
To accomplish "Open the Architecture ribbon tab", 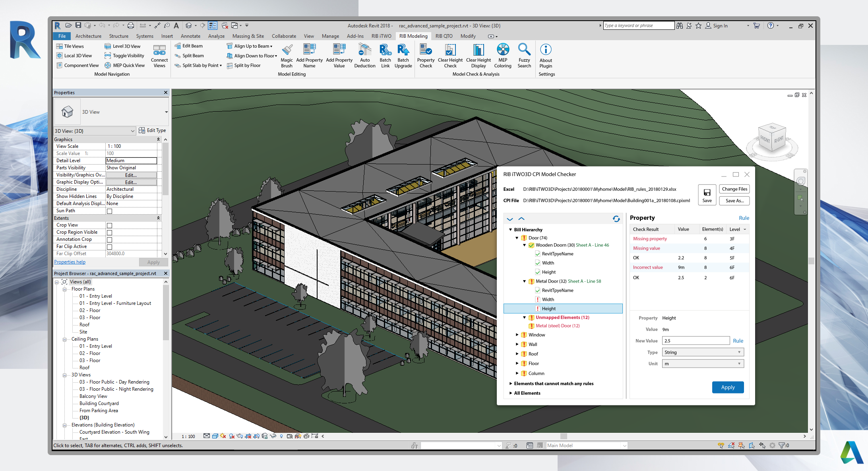I will point(88,36).
